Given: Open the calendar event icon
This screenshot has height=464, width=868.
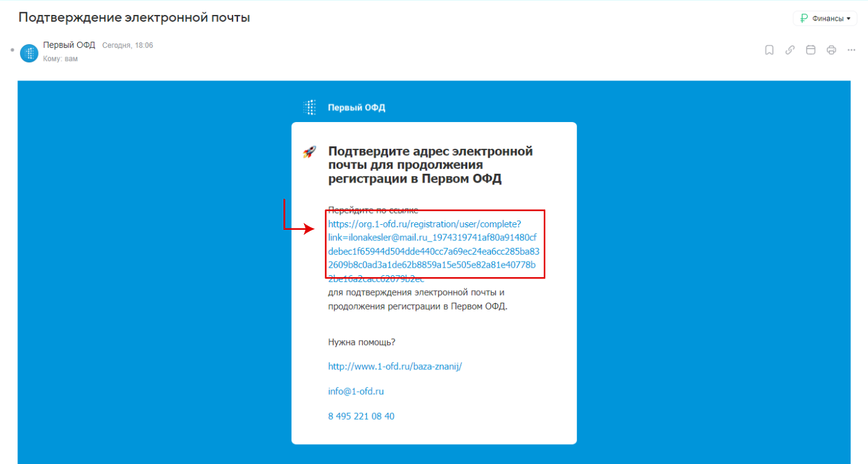Looking at the screenshot, I should pyautogui.click(x=811, y=50).
